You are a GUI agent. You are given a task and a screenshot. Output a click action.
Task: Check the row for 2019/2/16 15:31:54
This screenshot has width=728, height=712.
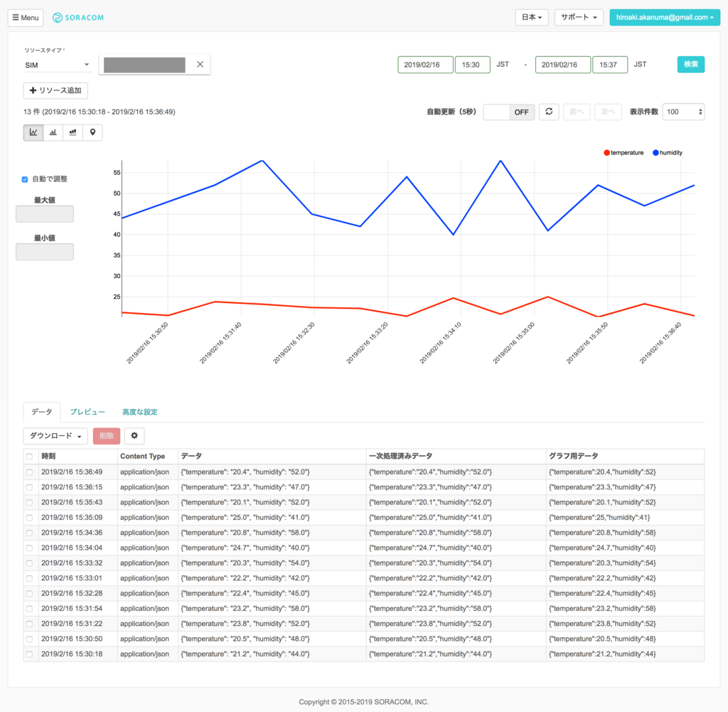pos(30,608)
